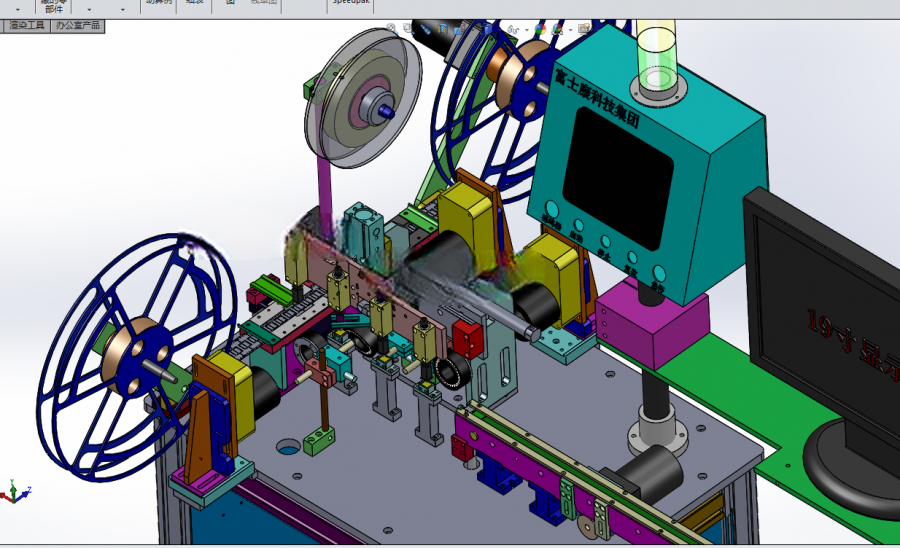The image size is (900, 548).
Task: Expand the Apply Scene dropdown arrow
Action: [571, 30]
